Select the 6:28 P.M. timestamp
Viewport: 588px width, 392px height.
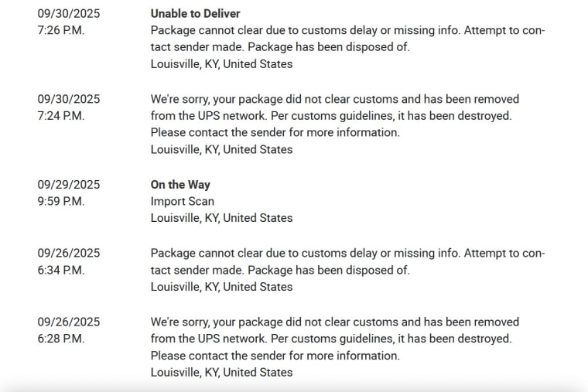click(61, 338)
